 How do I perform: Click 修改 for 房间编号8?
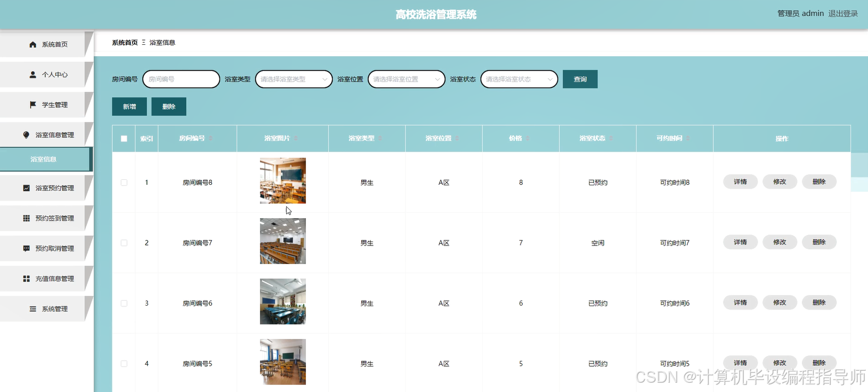coord(780,182)
